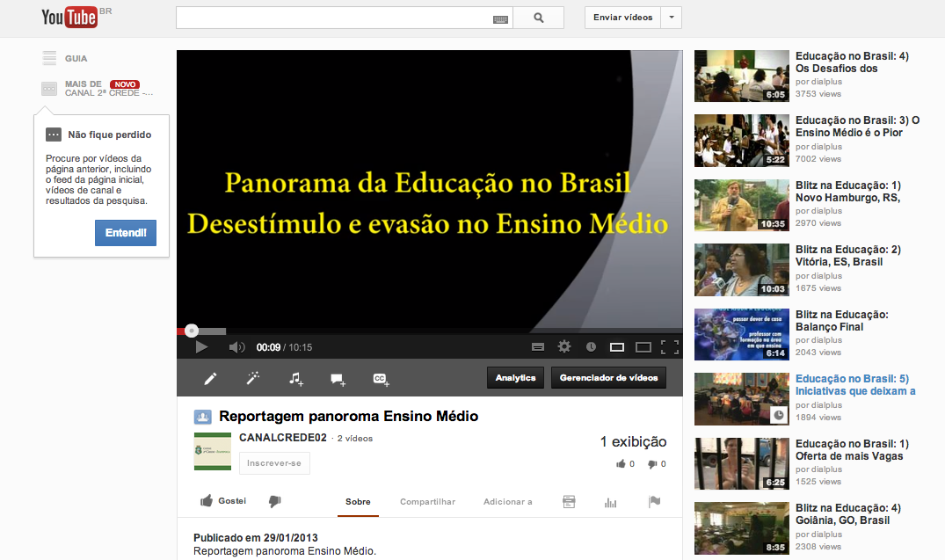Viewport: 945px width, 560px height.
Task: Click the magnifier search button
Action: 539,18
